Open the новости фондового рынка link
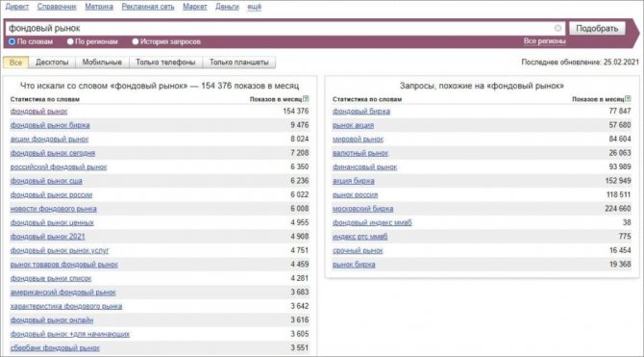Image resolution: width=644 pixels, height=357 pixels. pos(54,209)
